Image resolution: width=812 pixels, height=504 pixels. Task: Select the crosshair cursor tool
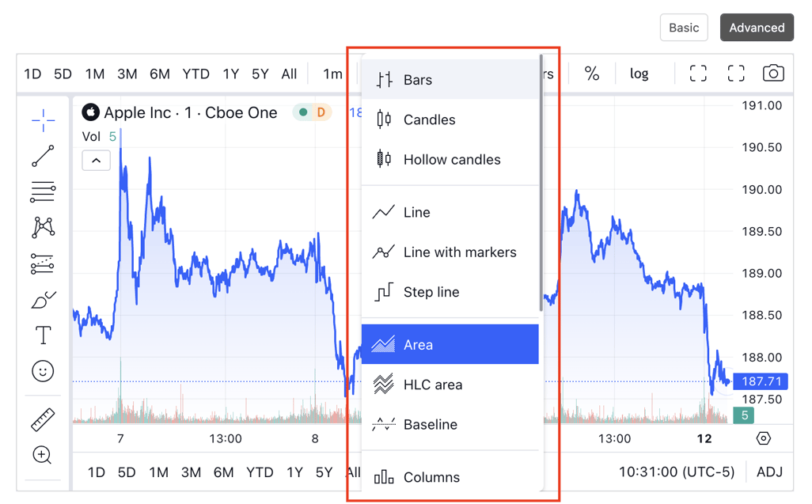click(x=43, y=119)
